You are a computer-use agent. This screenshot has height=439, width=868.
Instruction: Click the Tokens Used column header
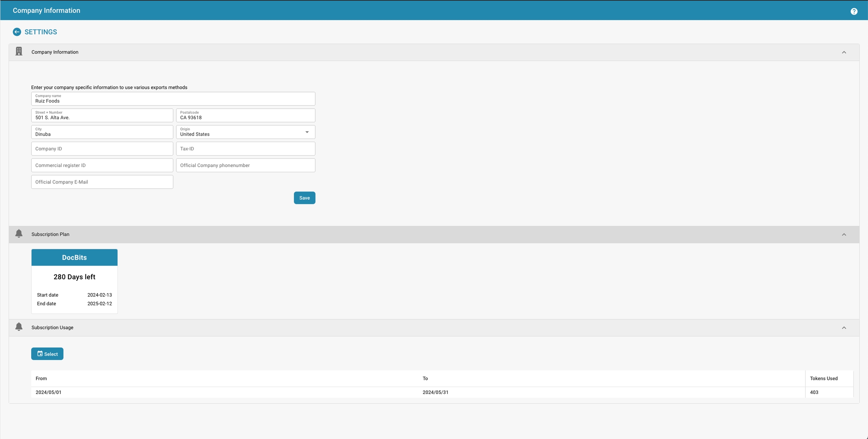pyautogui.click(x=824, y=378)
